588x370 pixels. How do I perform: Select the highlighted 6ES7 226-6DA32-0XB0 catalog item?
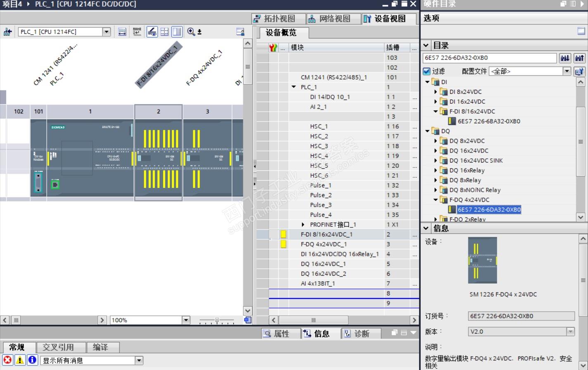point(489,210)
